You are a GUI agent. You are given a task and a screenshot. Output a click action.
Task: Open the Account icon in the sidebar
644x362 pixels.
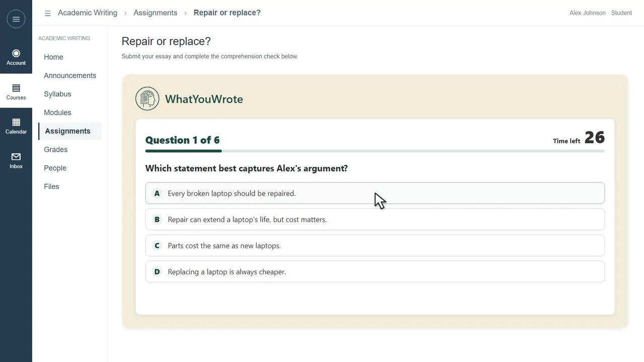16,57
